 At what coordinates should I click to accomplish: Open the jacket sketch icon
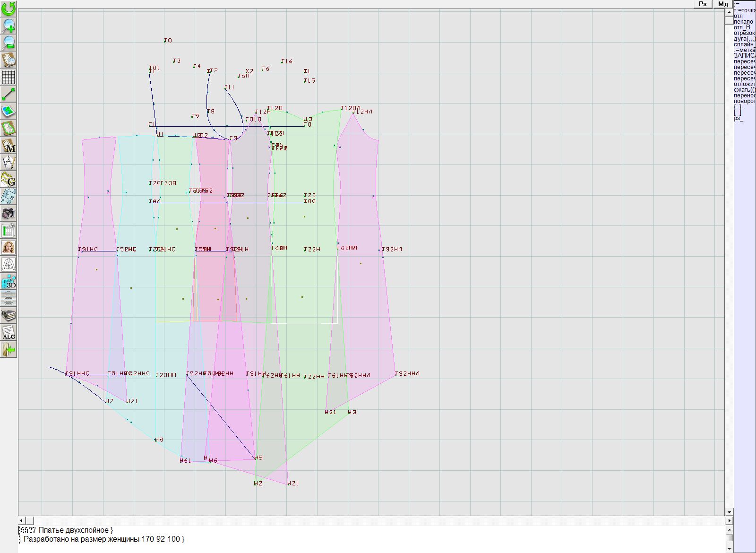(9, 264)
